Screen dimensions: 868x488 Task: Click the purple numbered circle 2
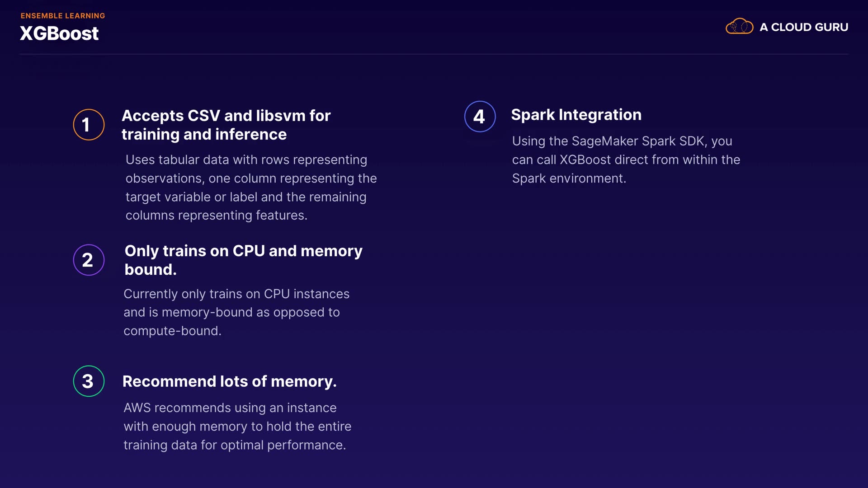coord(89,260)
